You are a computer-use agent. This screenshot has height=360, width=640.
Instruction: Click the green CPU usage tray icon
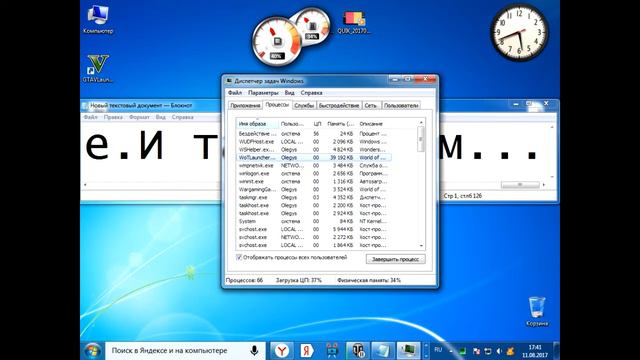(463, 351)
